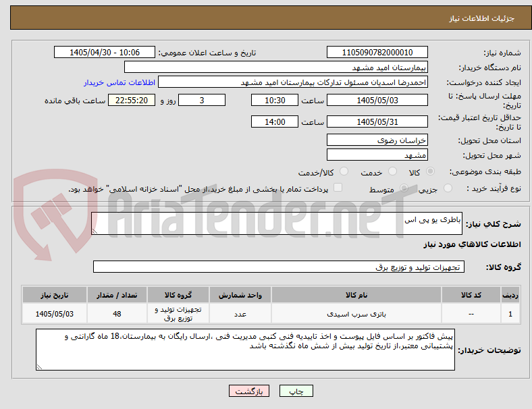Screen dimensions: 532x409
Task: Click the response deadline date 1405/05/03 field
Action: tap(377, 100)
